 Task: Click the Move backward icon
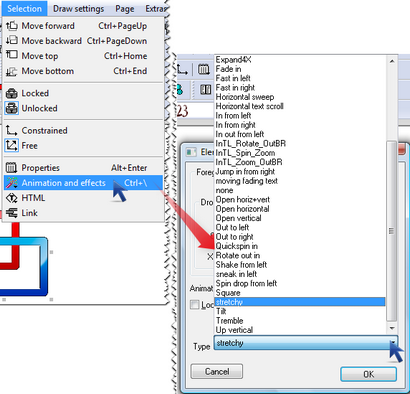12,41
